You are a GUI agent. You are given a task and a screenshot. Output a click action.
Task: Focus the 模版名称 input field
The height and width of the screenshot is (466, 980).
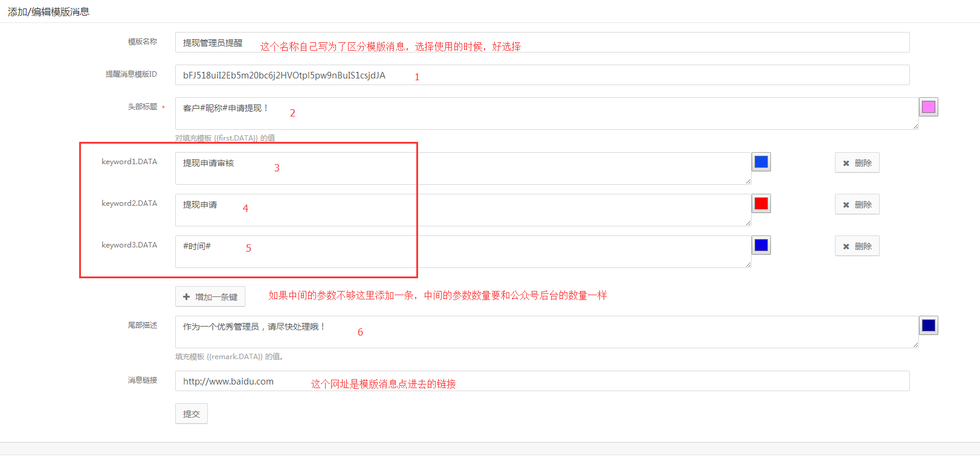[x=542, y=42]
